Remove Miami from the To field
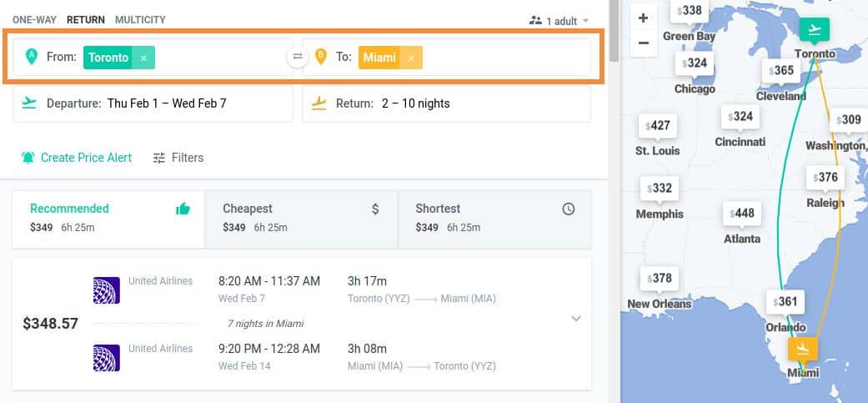Image resolution: width=868 pixels, height=403 pixels. pos(411,58)
